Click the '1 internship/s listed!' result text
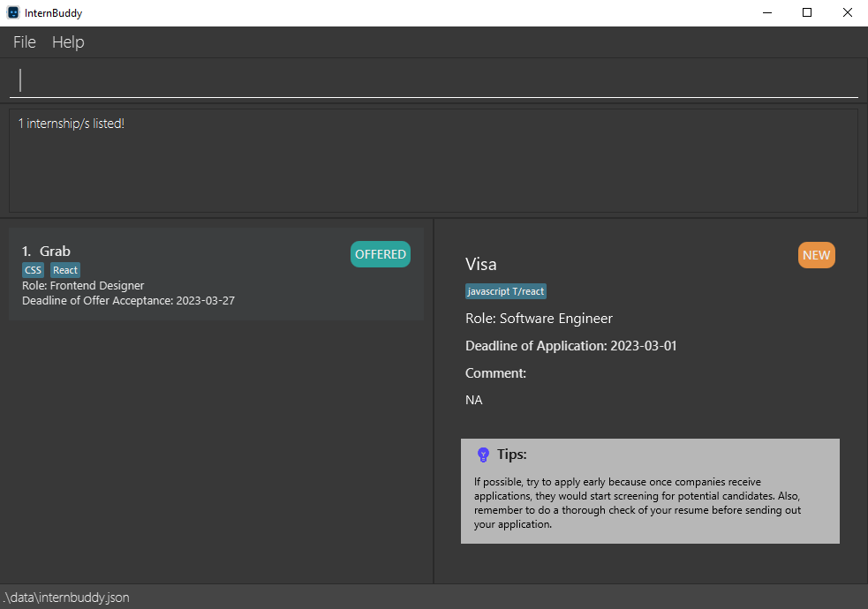Image resolution: width=868 pixels, height=609 pixels. pos(72,124)
